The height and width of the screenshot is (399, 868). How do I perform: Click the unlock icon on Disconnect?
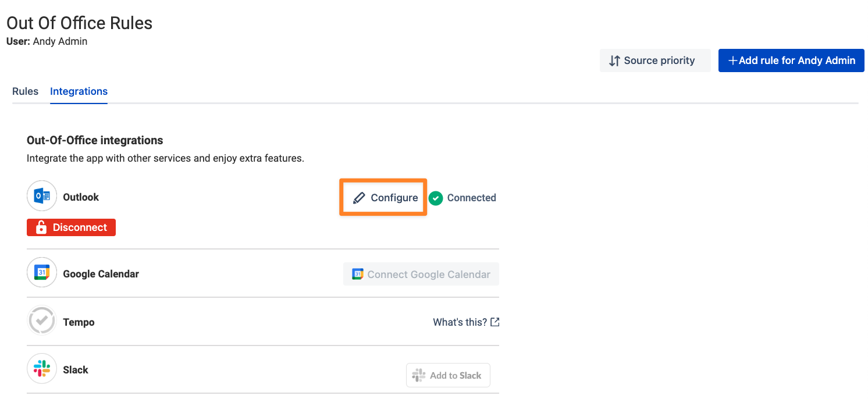click(41, 227)
